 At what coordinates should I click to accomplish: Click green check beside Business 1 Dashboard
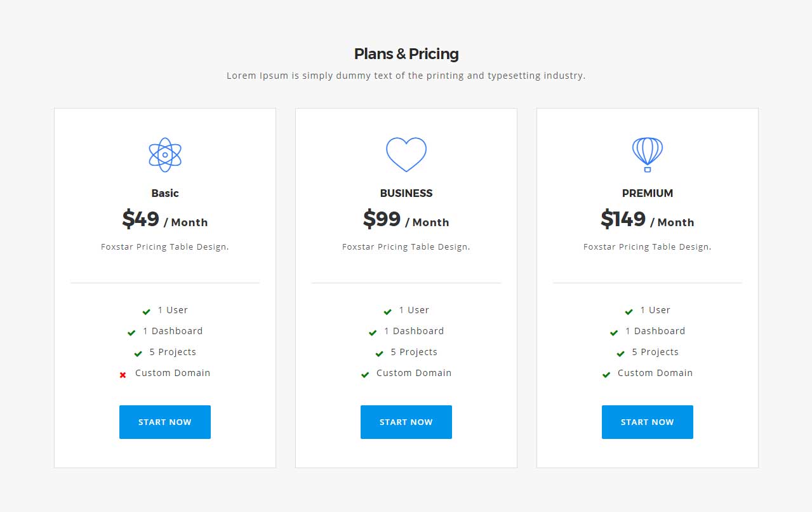click(373, 333)
